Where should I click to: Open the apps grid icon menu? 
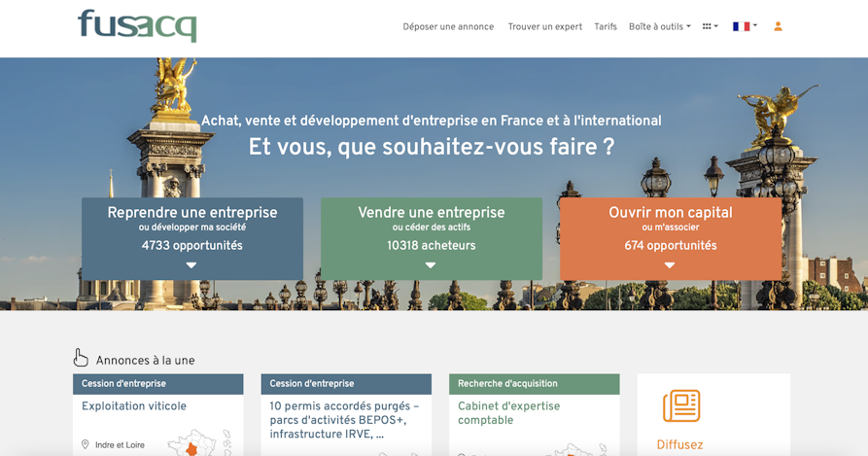click(711, 26)
